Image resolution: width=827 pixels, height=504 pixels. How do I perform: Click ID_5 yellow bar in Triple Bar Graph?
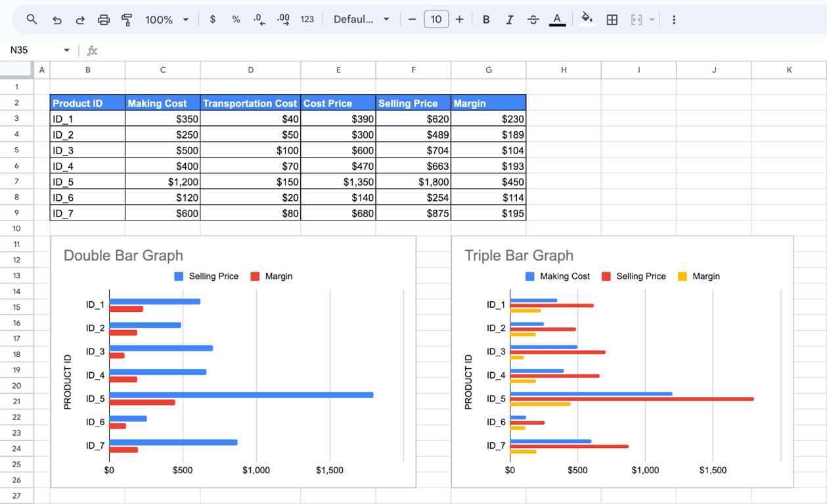540,404
